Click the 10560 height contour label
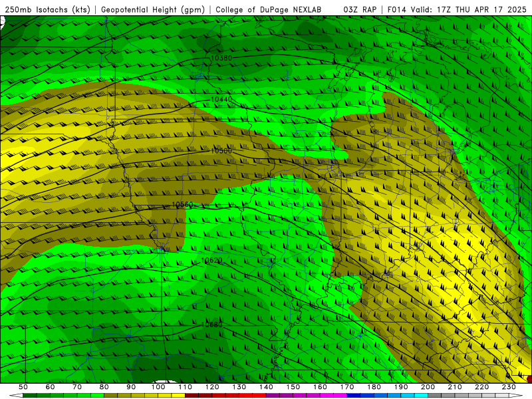The height and width of the screenshot is (399, 532). 182,205
